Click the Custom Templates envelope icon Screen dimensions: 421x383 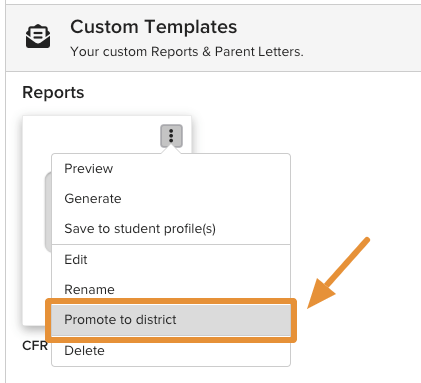click(x=38, y=36)
